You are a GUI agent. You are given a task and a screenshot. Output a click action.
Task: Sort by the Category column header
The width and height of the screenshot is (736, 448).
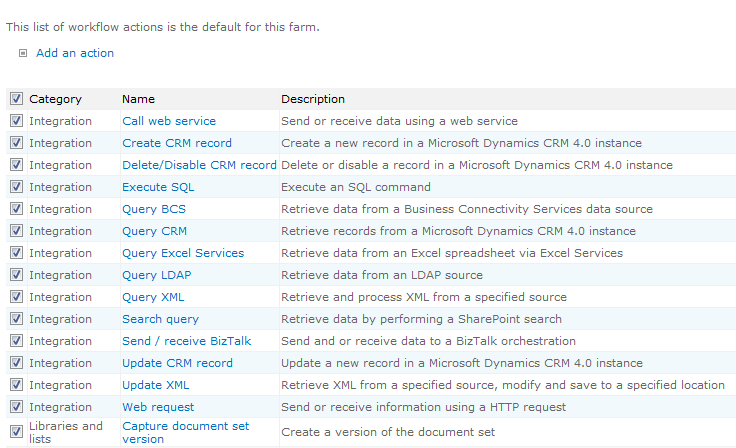point(55,99)
